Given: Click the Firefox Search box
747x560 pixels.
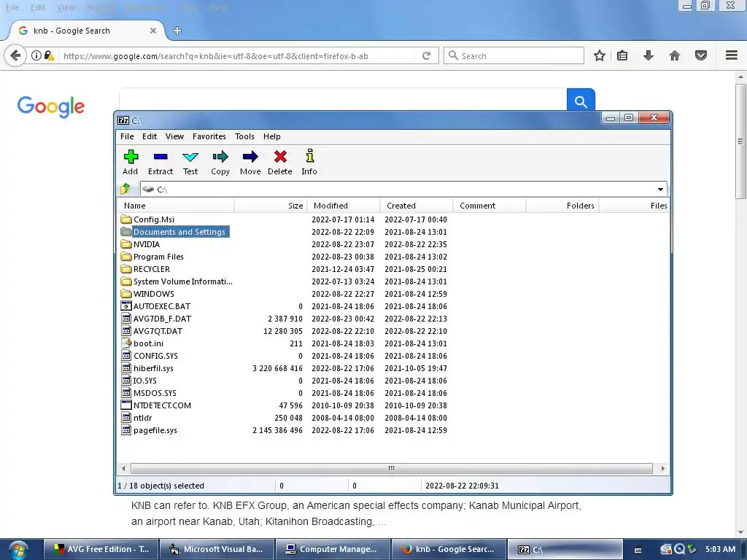Looking at the screenshot, I should point(514,55).
